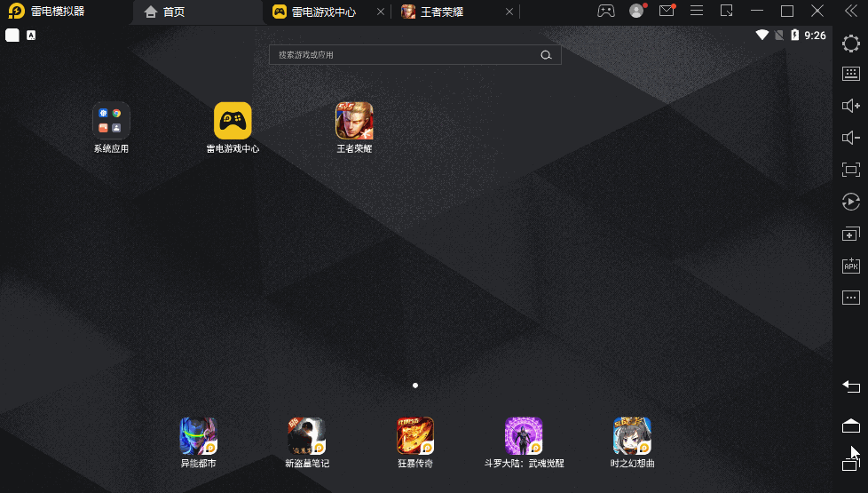This screenshot has height=493, width=868.
Task: Click the Wi-Fi status icon
Action: (x=762, y=35)
